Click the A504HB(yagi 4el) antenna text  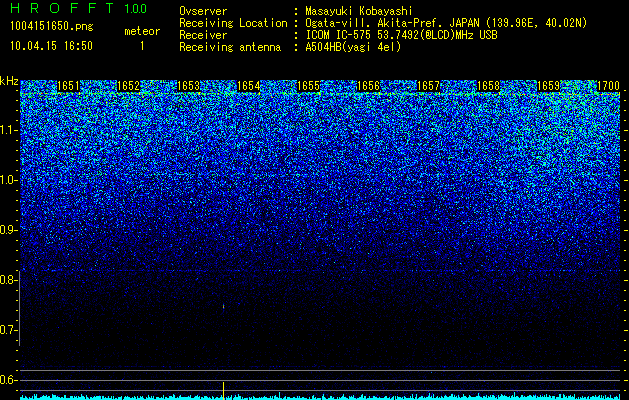click(353, 47)
